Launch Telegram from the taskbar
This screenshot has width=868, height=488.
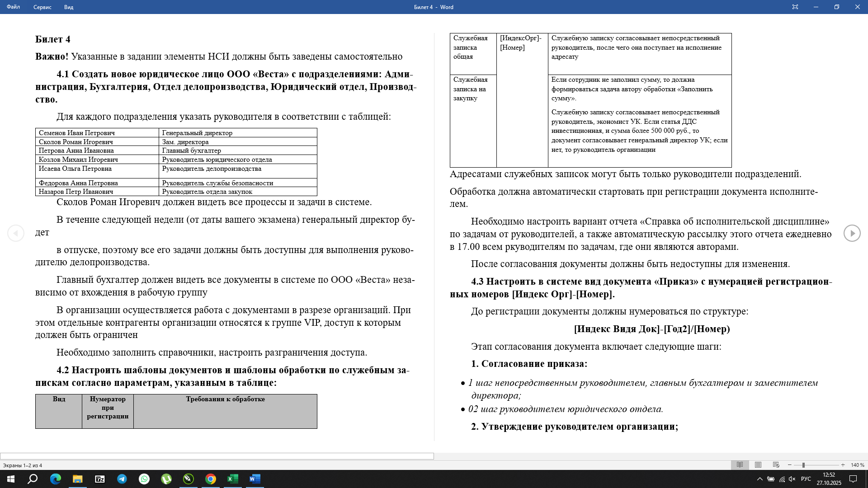click(122, 480)
